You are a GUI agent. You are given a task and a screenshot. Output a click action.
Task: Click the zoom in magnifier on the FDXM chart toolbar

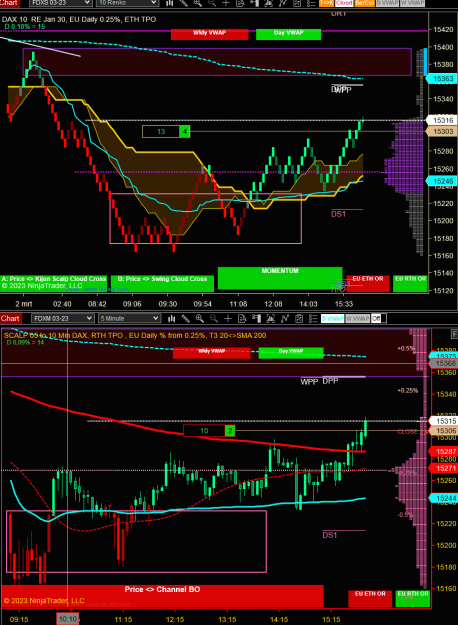[x=200, y=318]
